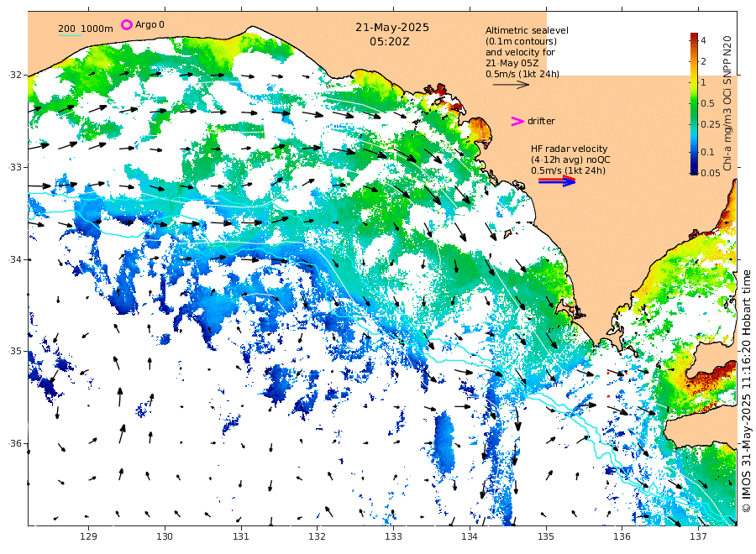Click longitude tick label 131
The height and width of the screenshot is (554, 756).
click(241, 536)
